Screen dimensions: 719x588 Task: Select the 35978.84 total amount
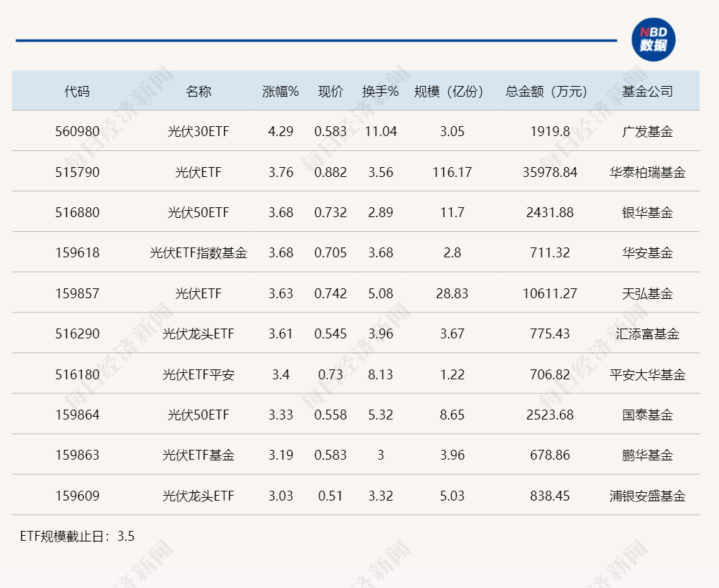(550, 173)
